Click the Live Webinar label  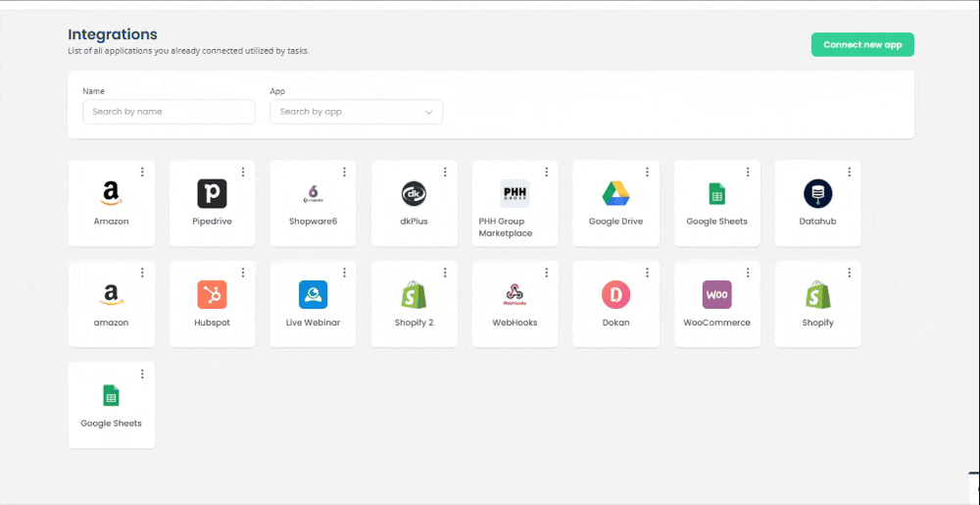(x=313, y=323)
